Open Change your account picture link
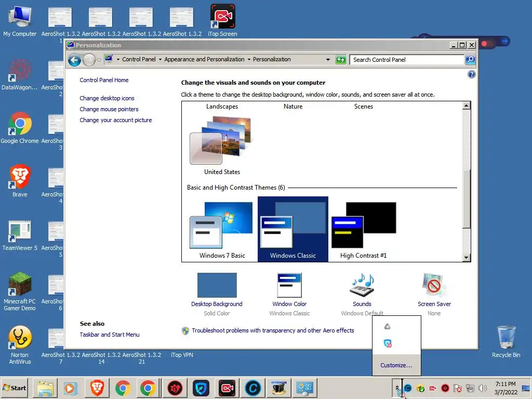Viewport: 532px width, 399px height. pos(116,120)
